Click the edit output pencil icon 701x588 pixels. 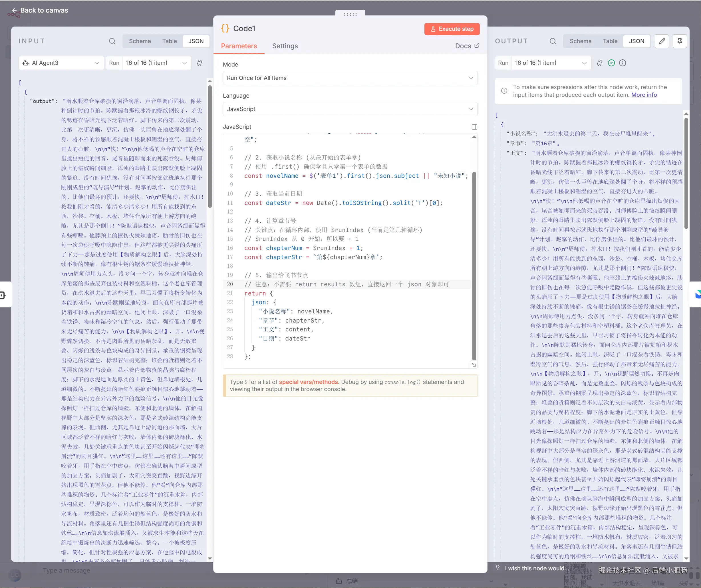pyautogui.click(x=662, y=41)
